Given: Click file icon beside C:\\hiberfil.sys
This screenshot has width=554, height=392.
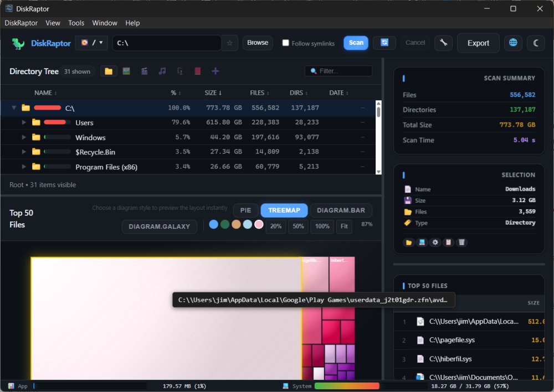Looking at the screenshot, I should pos(420,359).
